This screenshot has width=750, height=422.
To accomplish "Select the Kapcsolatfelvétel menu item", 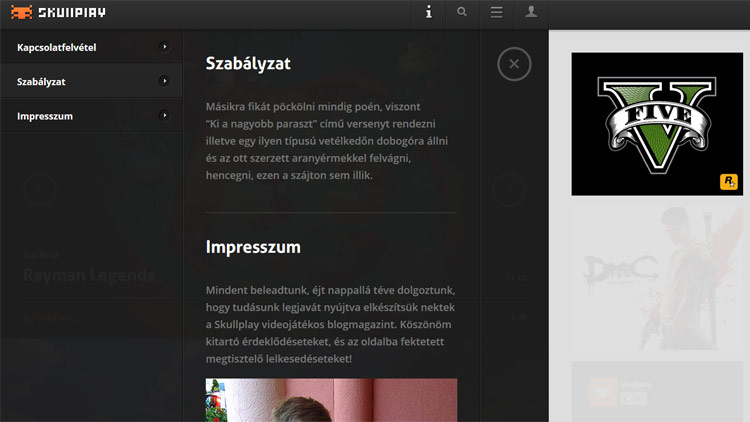I will [x=91, y=47].
